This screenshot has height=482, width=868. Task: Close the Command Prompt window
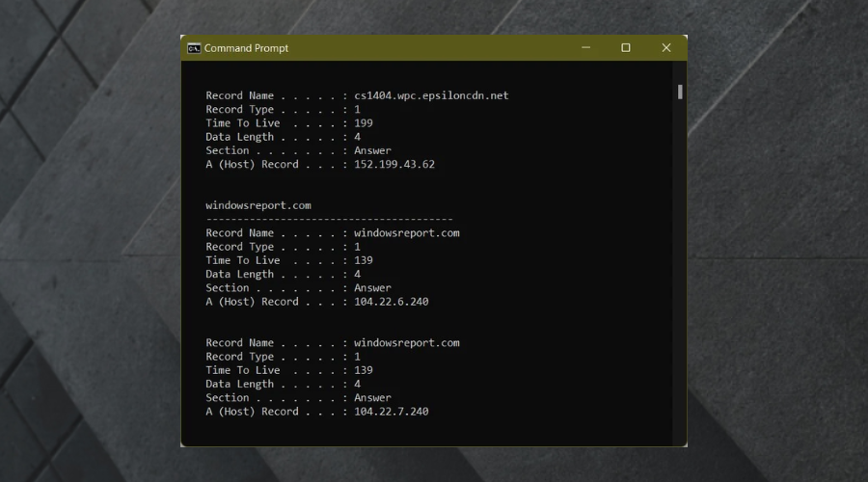tap(666, 48)
